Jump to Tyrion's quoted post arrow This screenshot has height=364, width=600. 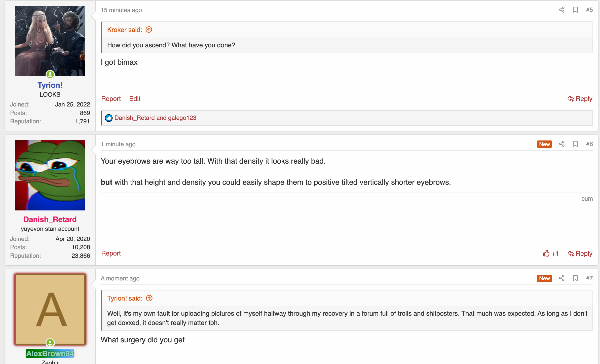149,298
